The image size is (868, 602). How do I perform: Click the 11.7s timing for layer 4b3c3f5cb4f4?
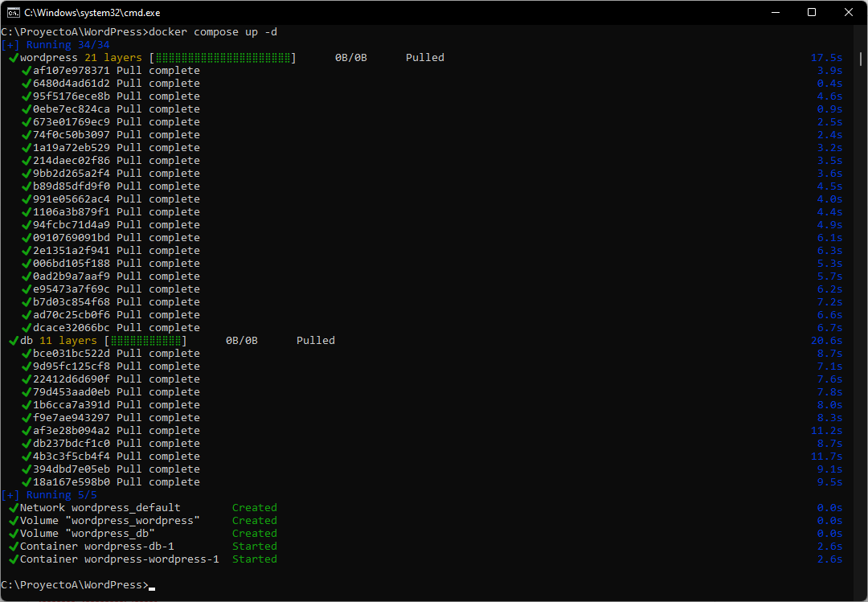tap(826, 457)
